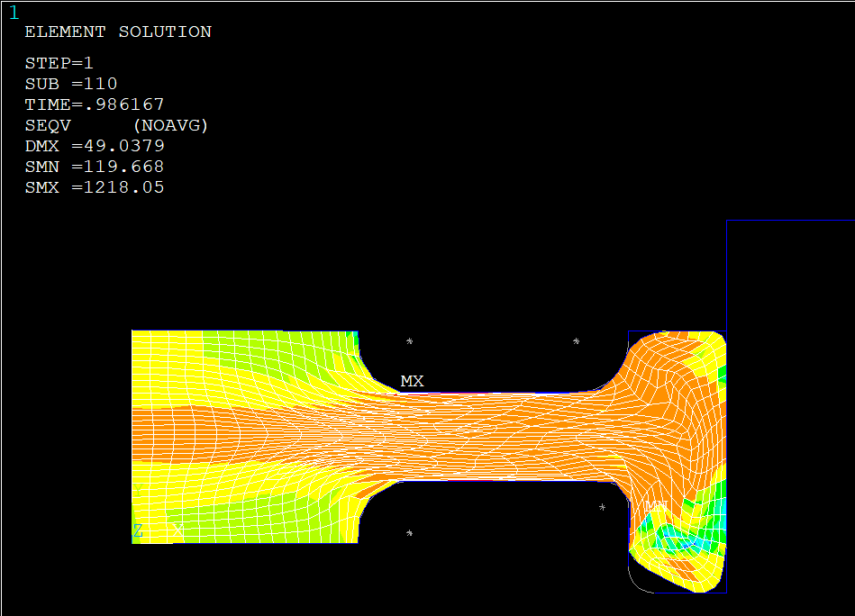Click the SEQV stress label
Image resolution: width=855 pixels, height=616 pixels.
(x=48, y=126)
